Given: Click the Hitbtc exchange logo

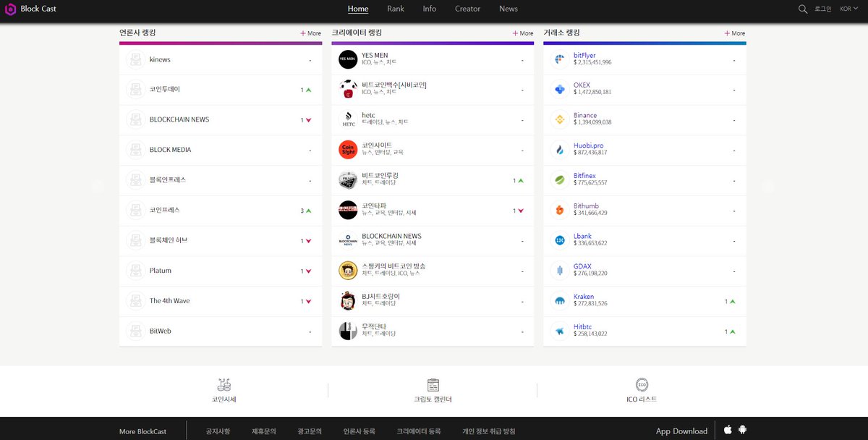Looking at the screenshot, I should point(559,331).
